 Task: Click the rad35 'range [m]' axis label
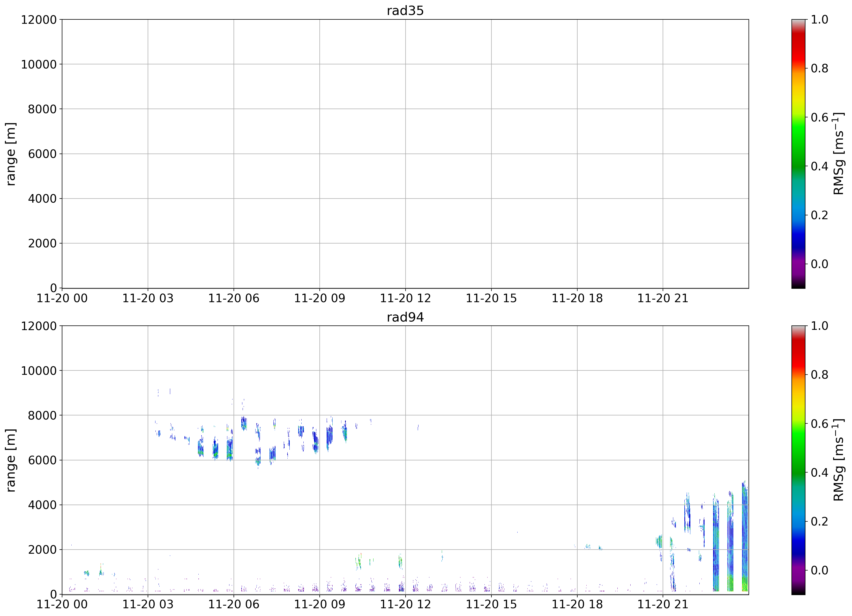[x=11, y=154]
